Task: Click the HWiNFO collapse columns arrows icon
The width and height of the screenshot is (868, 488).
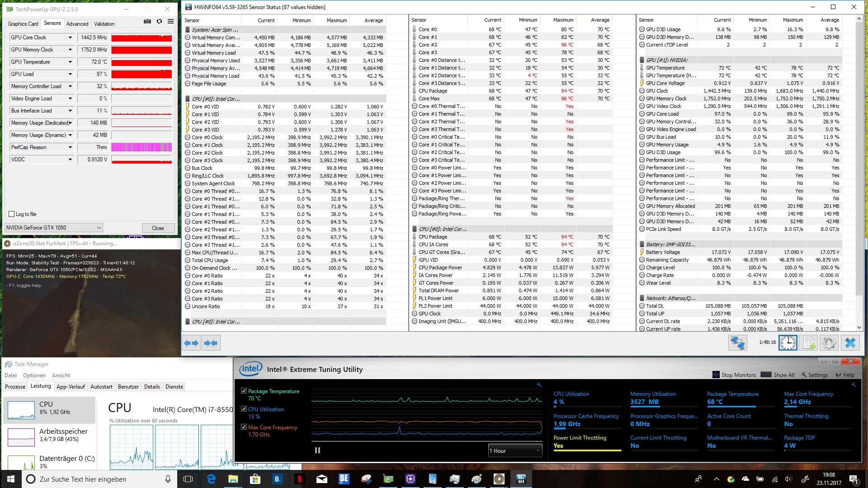Action: click(x=210, y=343)
